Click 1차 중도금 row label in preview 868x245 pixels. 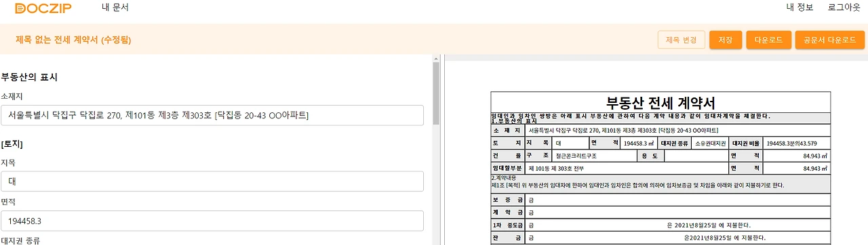pyautogui.click(x=507, y=225)
